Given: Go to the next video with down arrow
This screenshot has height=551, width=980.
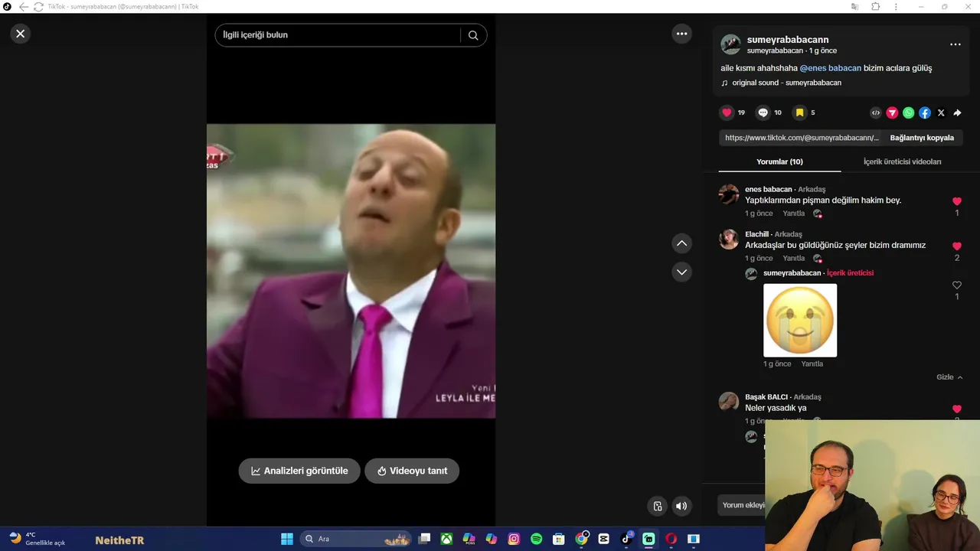Looking at the screenshot, I should tap(681, 272).
